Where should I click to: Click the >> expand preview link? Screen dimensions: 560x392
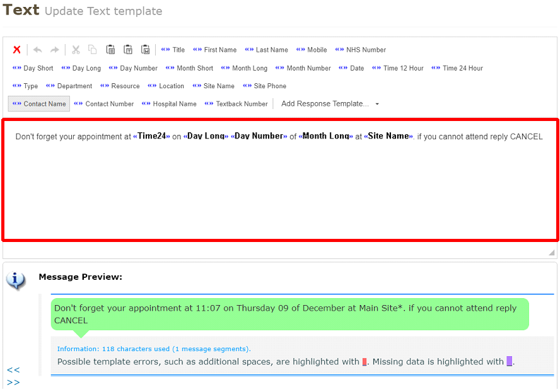13,382
